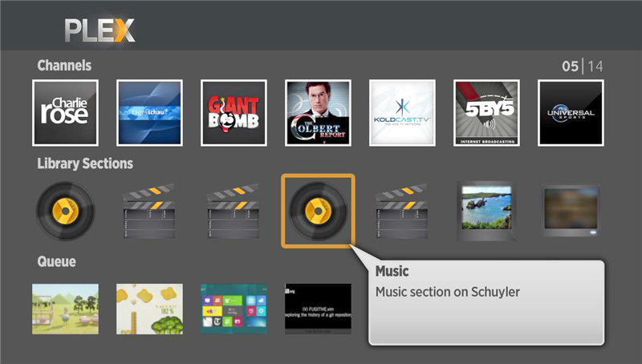The width and height of the screenshot is (642, 364).
Task: Play the broccoli 182% queue video
Action: coord(149,309)
